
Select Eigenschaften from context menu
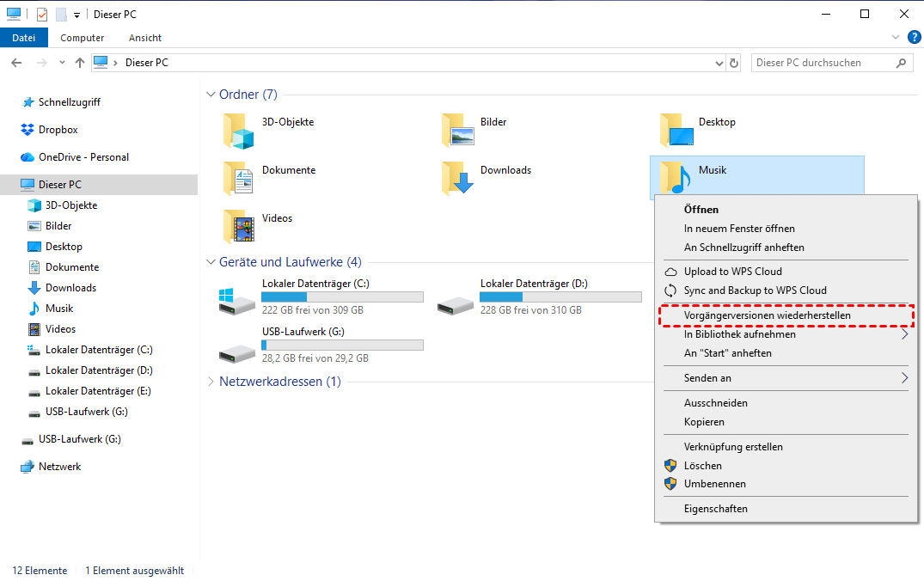[x=715, y=509]
